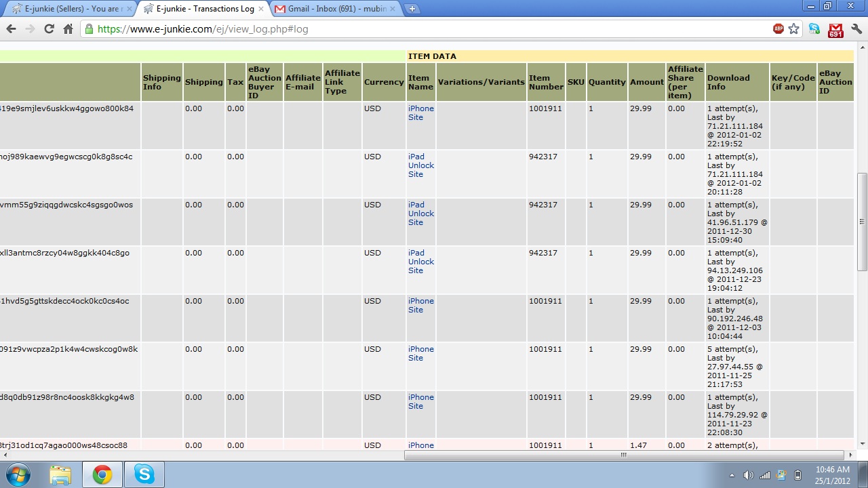This screenshot has height=488, width=868.
Task: Open the volume speaker tray icon
Action: tap(748, 475)
